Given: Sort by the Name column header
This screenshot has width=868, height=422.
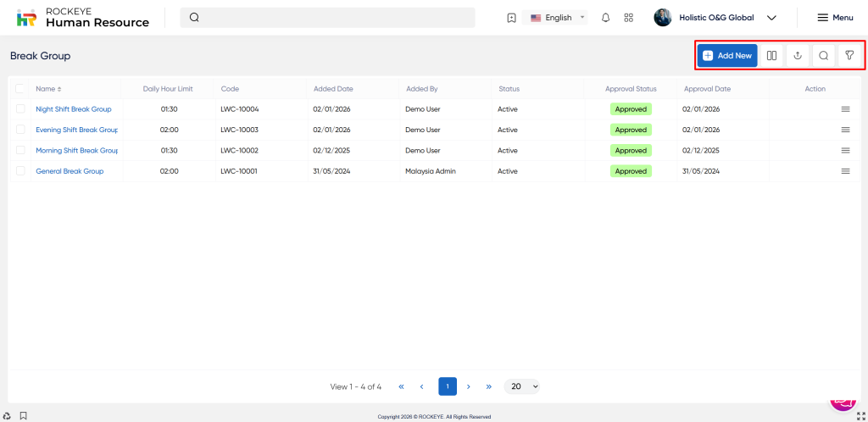Looking at the screenshot, I should coord(47,89).
